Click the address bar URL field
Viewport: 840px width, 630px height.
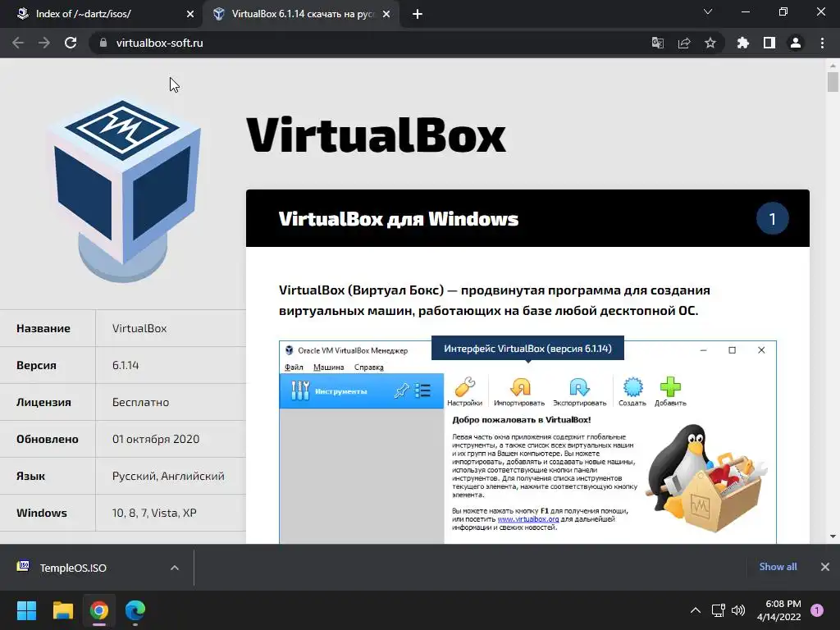point(370,43)
